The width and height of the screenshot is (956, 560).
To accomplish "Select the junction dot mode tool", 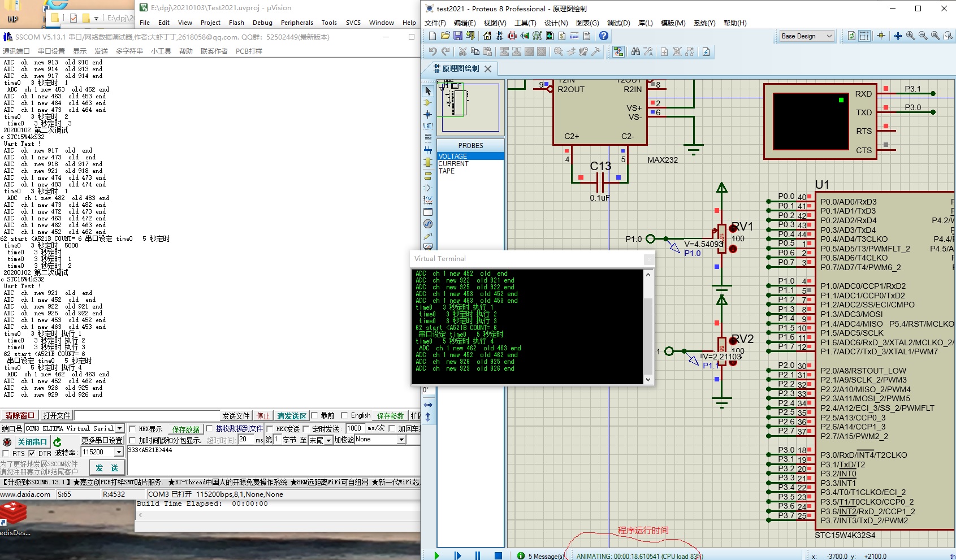I will click(428, 115).
